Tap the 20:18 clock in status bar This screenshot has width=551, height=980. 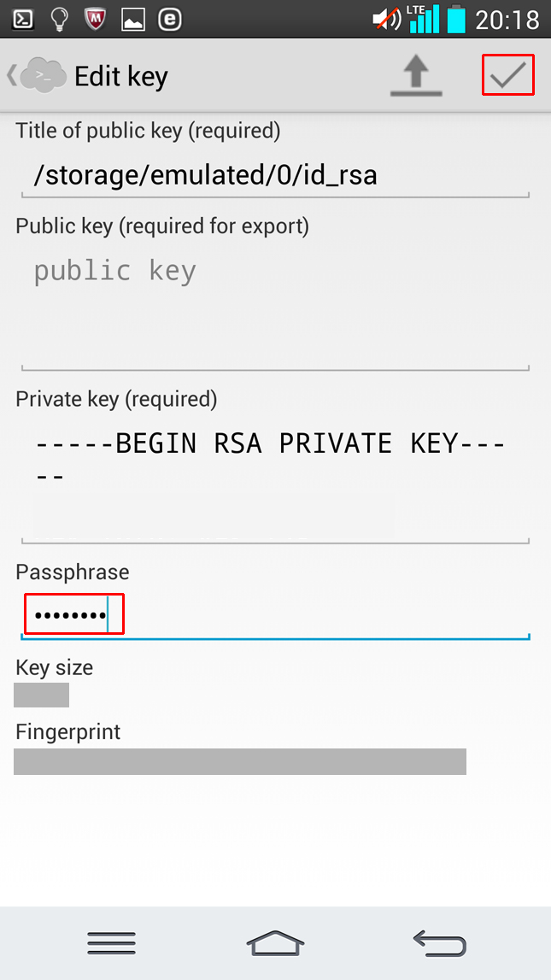507,19
